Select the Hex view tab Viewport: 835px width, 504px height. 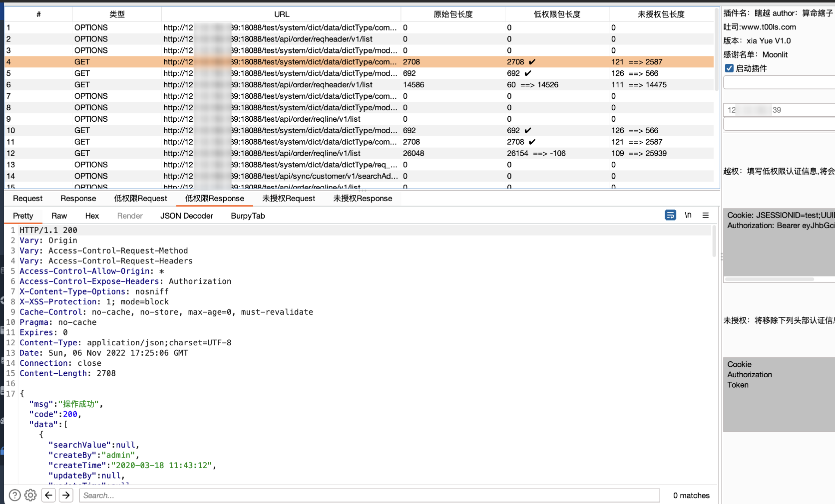92,216
